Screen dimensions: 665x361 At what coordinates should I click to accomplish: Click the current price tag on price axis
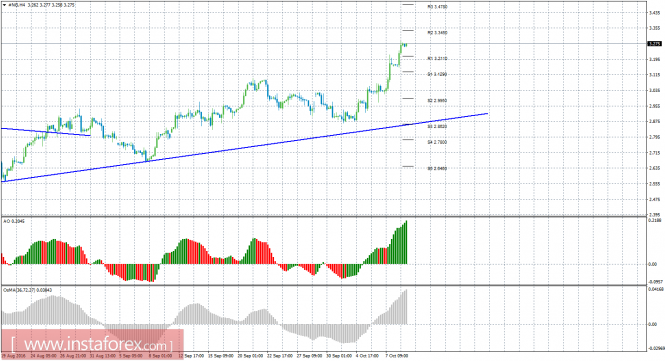click(655, 44)
